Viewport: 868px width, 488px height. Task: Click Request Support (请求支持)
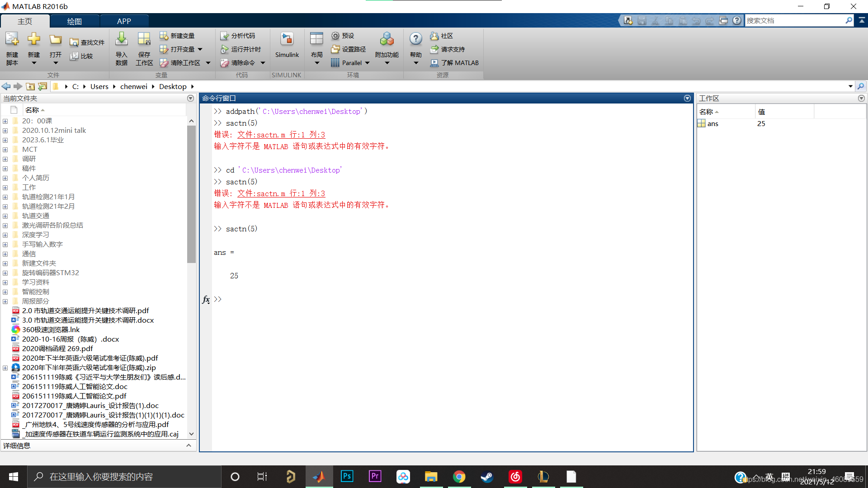(x=448, y=49)
